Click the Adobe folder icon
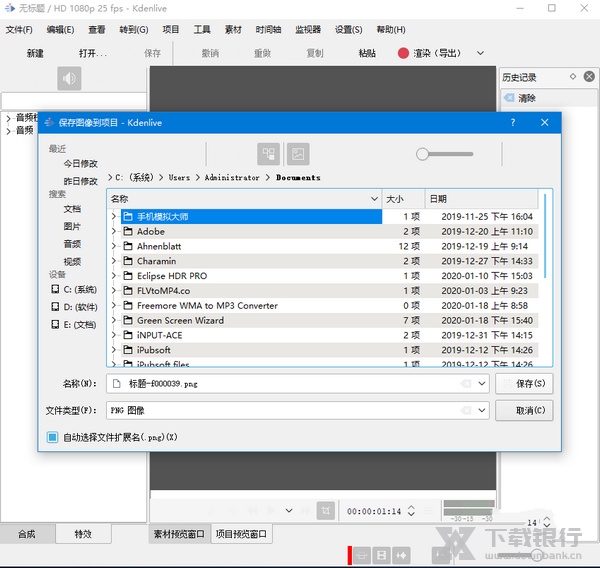This screenshot has height=568, width=600. tap(128, 231)
